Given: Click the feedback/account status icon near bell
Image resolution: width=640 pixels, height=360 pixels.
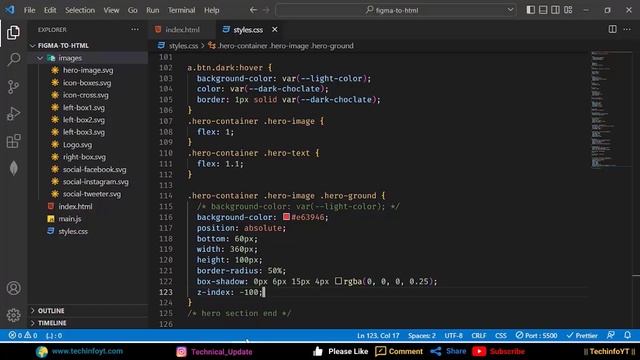Looking at the screenshot, I should [611, 335].
